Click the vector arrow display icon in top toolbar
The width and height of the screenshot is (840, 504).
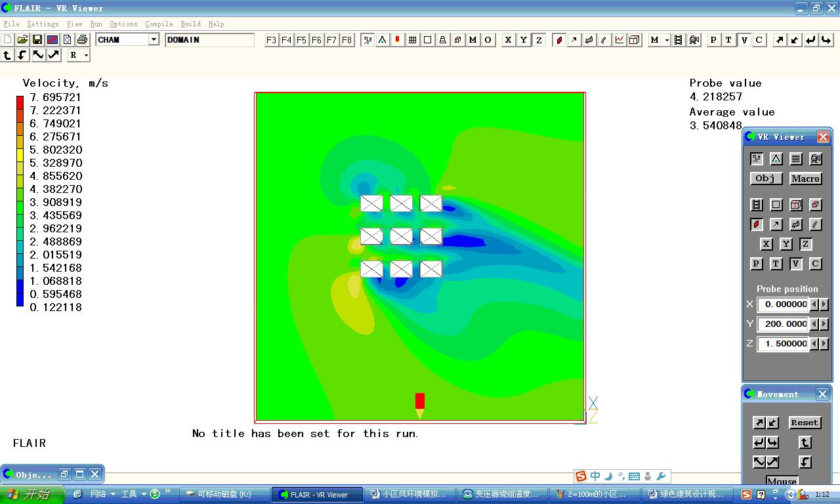(x=574, y=40)
